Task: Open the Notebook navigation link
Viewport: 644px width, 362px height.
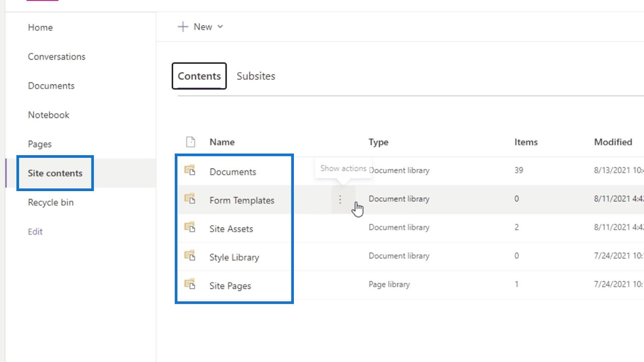Action: (49, 115)
